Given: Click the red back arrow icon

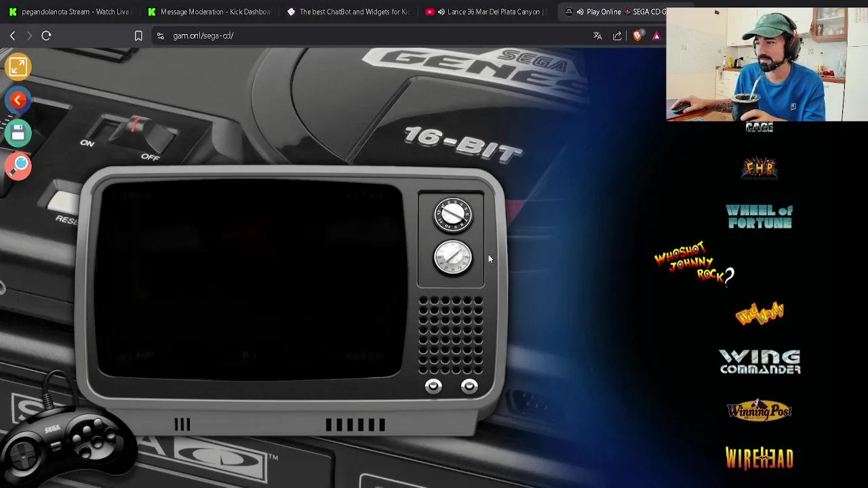Looking at the screenshot, I should click(x=18, y=100).
